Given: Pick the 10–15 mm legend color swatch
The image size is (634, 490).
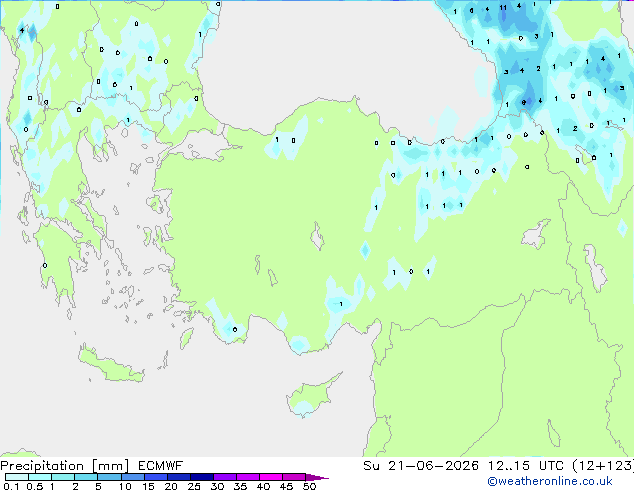Looking at the screenshot, I should click(132, 477).
